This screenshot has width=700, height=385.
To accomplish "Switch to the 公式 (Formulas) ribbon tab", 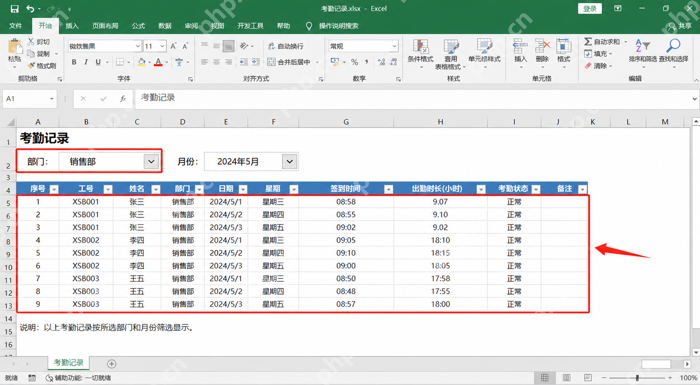I will (x=138, y=26).
